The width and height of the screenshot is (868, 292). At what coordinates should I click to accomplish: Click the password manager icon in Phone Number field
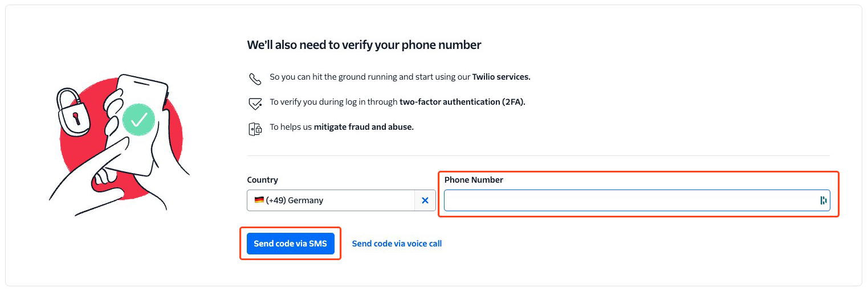[823, 200]
